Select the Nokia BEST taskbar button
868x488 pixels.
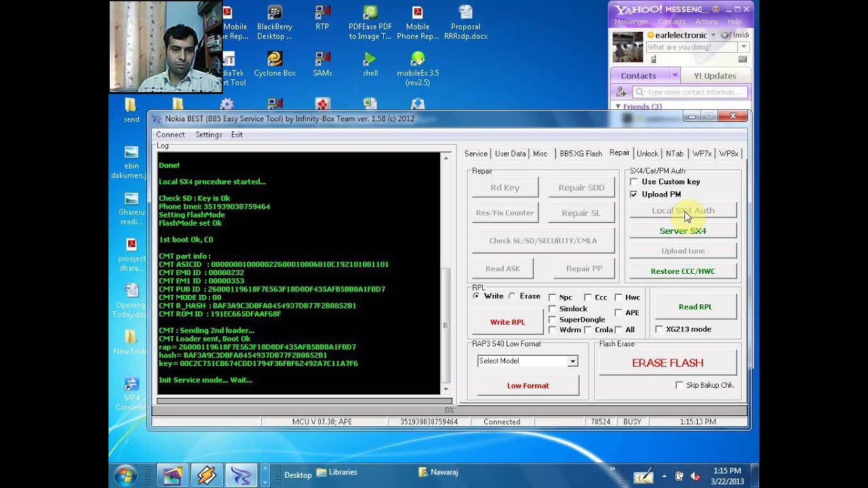[x=241, y=475]
